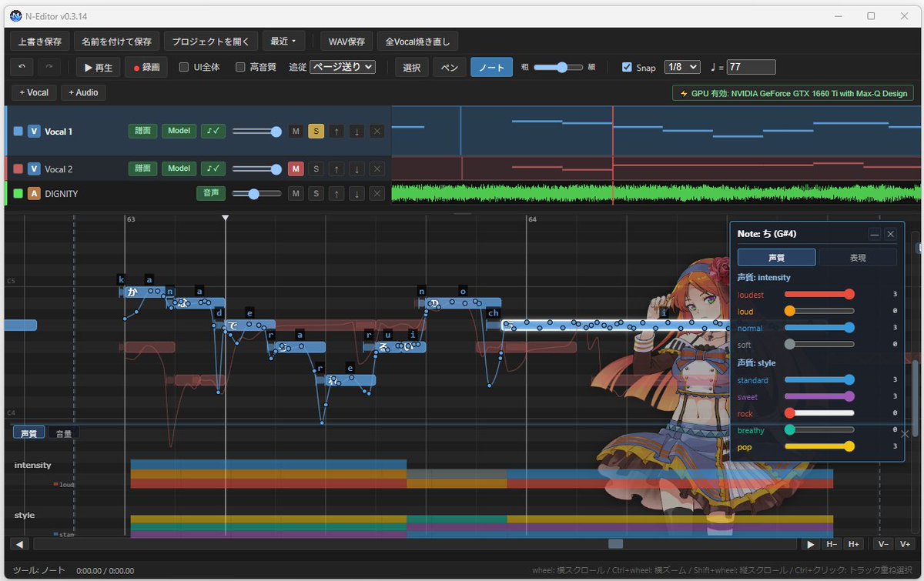Image resolution: width=924 pixels, height=581 pixels.
Task: Unmute Vocal 2 with M button
Action: 296,169
